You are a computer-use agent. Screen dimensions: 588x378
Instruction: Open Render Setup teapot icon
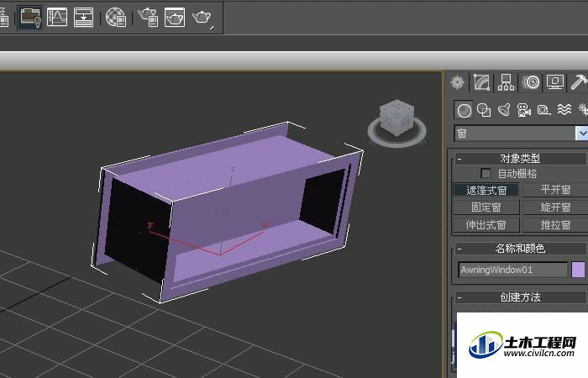(x=148, y=18)
